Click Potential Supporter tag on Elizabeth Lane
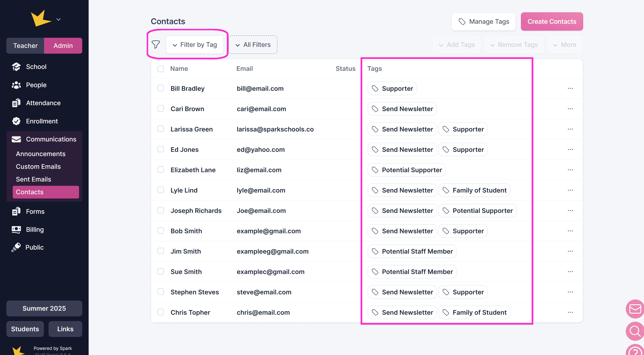The height and width of the screenshot is (355, 644). tap(407, 170)
